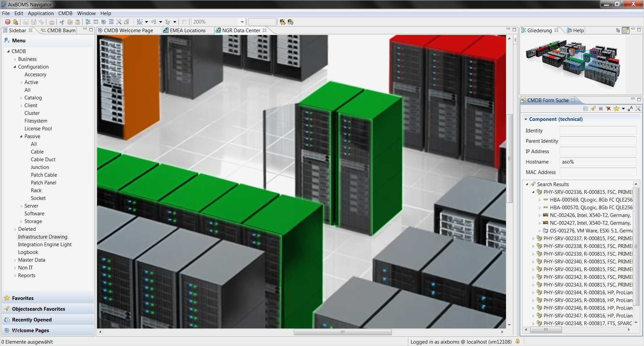The image size is (644, 346).
Task: Toggle the overview thumbnail mode in Gliederung
Action: 625,30
